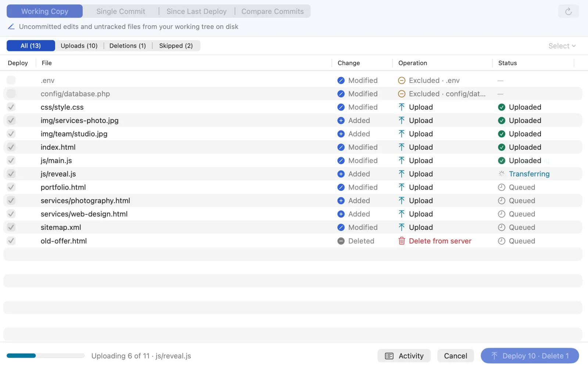Click green Uploaded checkmark for index.html
Viewport: 588px width, 369px height.
click(x=502, y=147)
